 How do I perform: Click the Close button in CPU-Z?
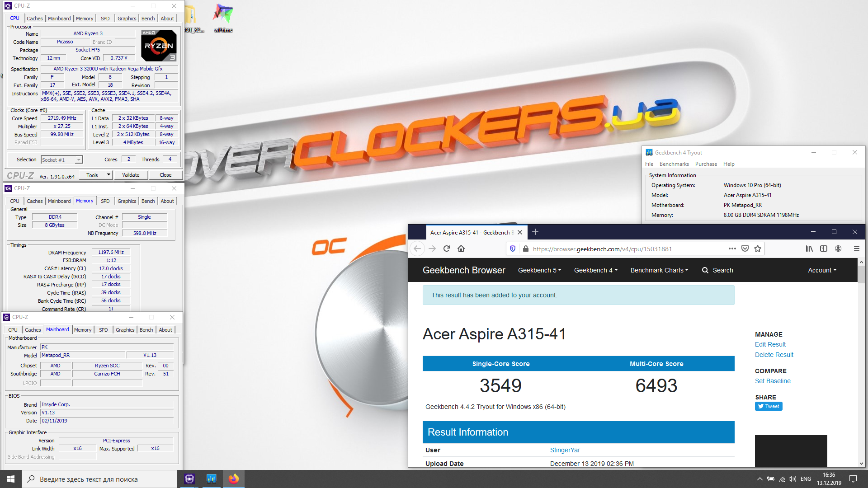tap(165, 175)
